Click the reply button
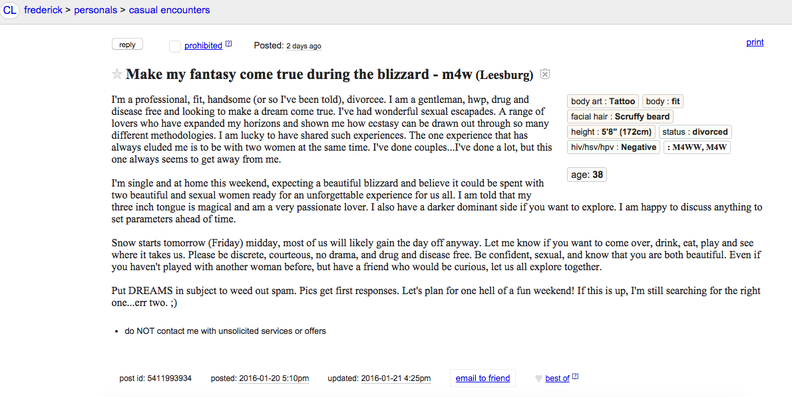Viewport: 792px width, 397px height. pyautogui.click(x=127, y=44)
